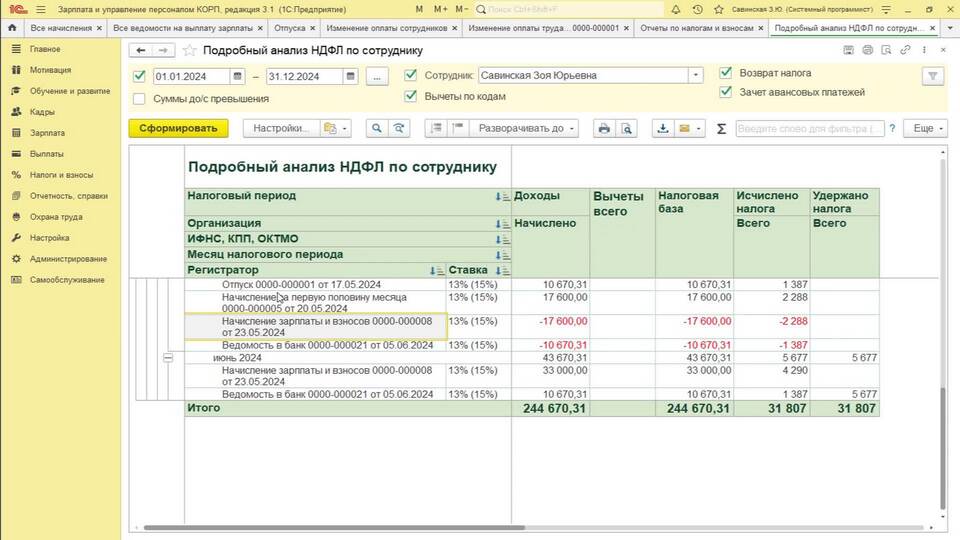Viewport: 960px width, 540px height.
Task: Uncheck the Вычеты по кодам checkbox
Action: pos(411,97)
